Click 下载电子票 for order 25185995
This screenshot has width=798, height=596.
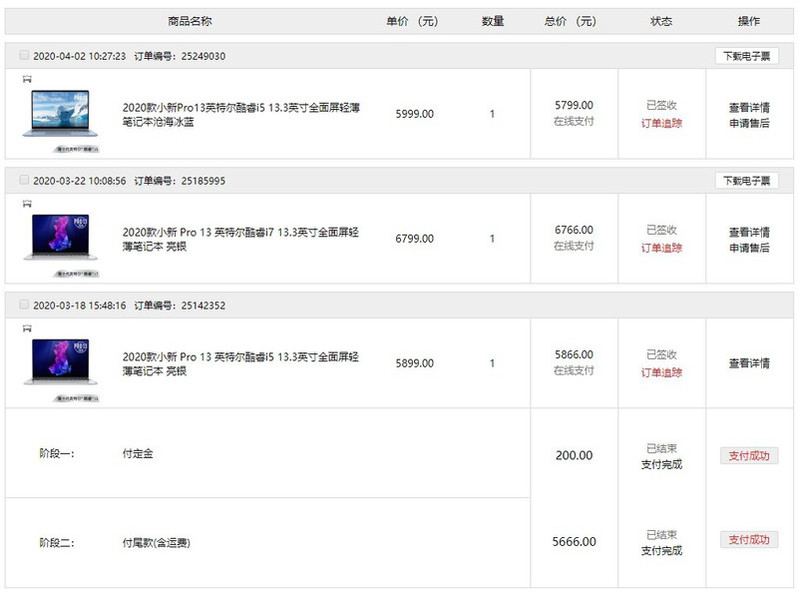click(747, 181)
